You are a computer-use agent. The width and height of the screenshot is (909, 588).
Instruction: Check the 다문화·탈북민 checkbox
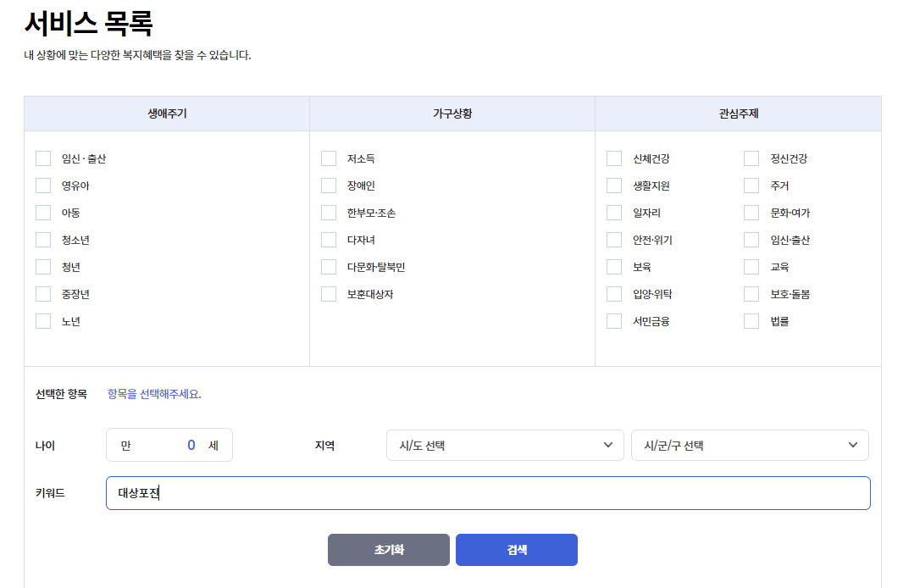329,268
